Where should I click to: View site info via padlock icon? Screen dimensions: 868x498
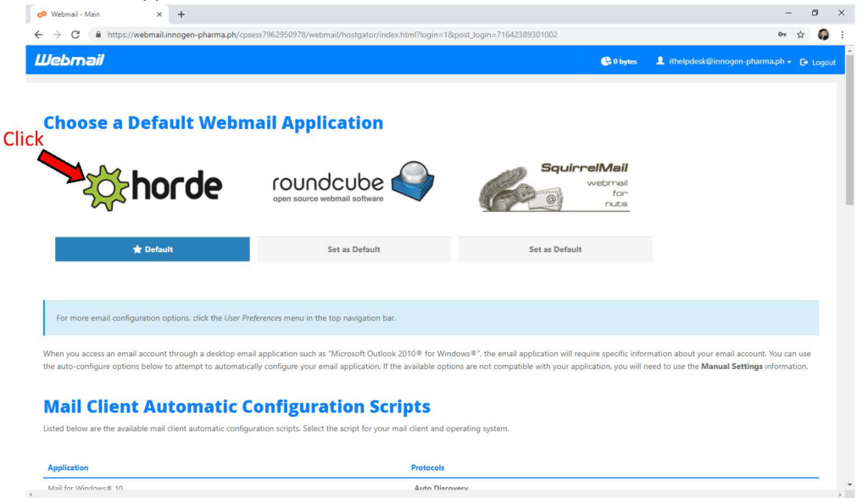click(98, 34)
